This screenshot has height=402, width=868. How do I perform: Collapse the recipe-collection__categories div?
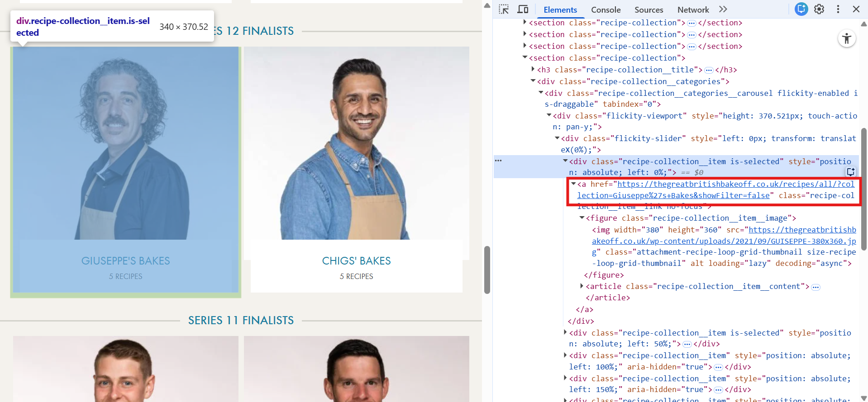point(533,81)
